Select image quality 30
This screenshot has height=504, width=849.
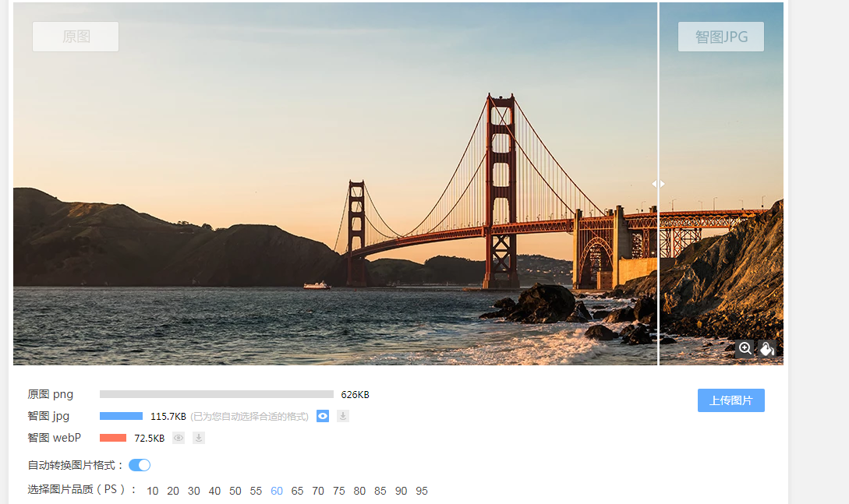click(194, 491)
